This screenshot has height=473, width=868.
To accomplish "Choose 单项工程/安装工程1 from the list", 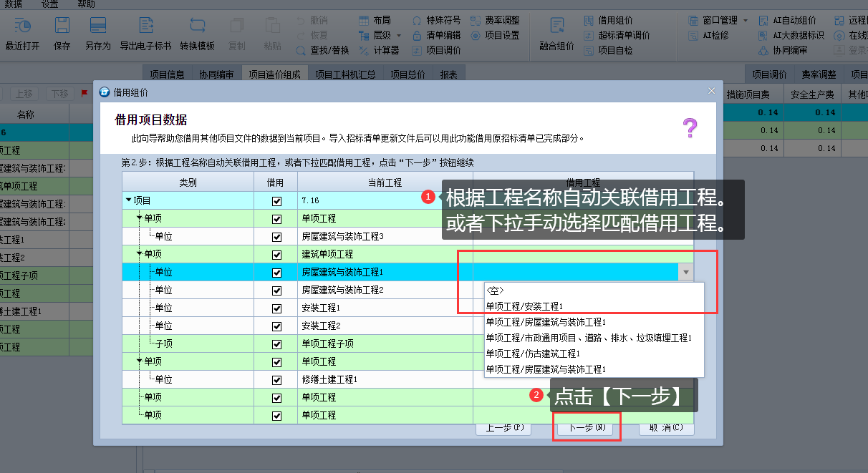I will 594,306.
